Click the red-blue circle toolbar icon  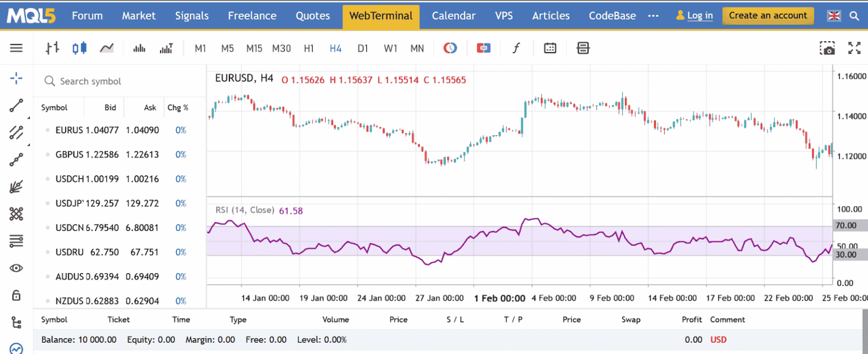[450, 48]
